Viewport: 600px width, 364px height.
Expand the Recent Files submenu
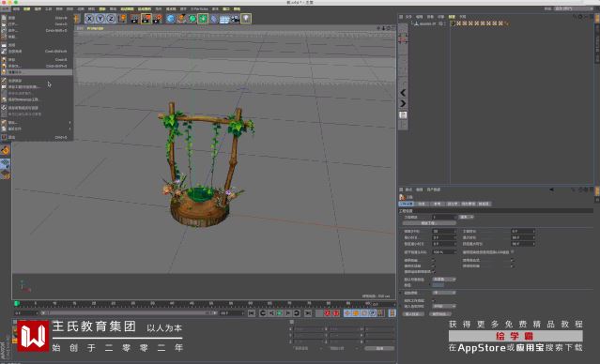click(x=37, y=129)
